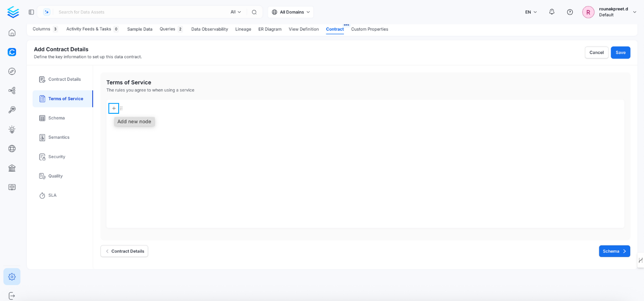The image size is (644, 301).
Task: Click the lineage graph icon in sidebar
Action: tap(12, 91)
